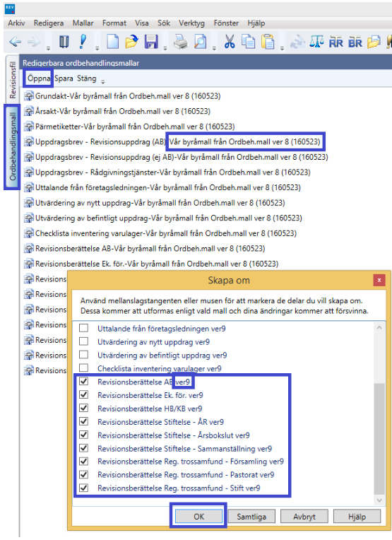
Task: Open the Redigera menu
Action: point(49,23)
